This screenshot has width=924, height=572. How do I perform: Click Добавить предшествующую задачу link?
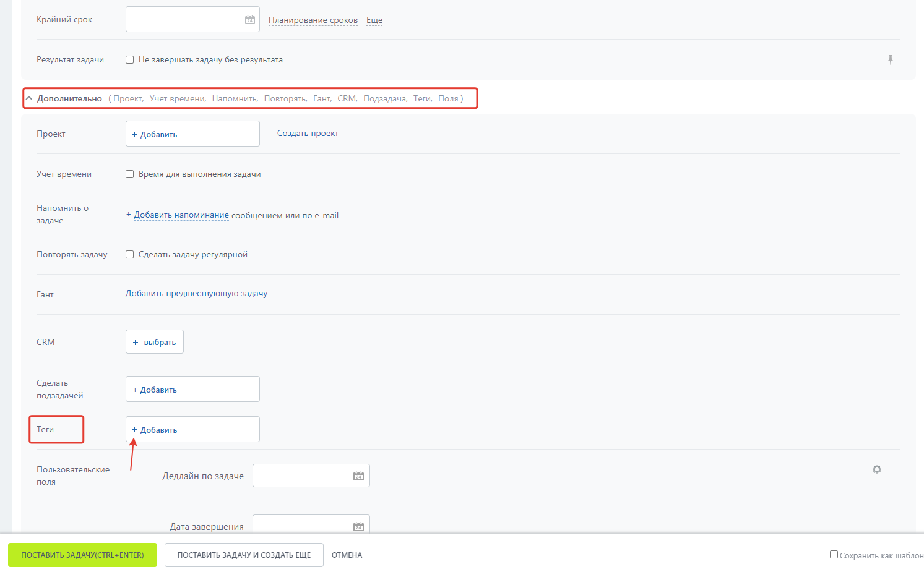coord(196,294)
